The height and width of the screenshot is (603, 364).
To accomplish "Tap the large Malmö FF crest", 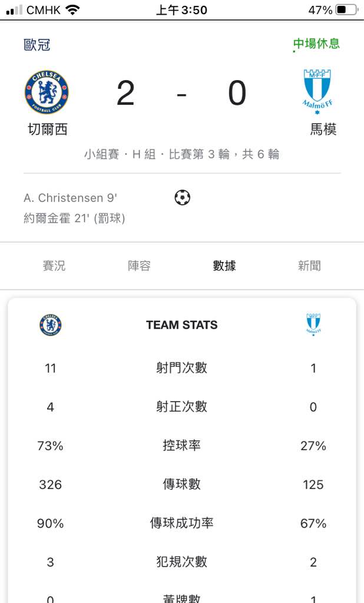I will click(x=317, y=91).
